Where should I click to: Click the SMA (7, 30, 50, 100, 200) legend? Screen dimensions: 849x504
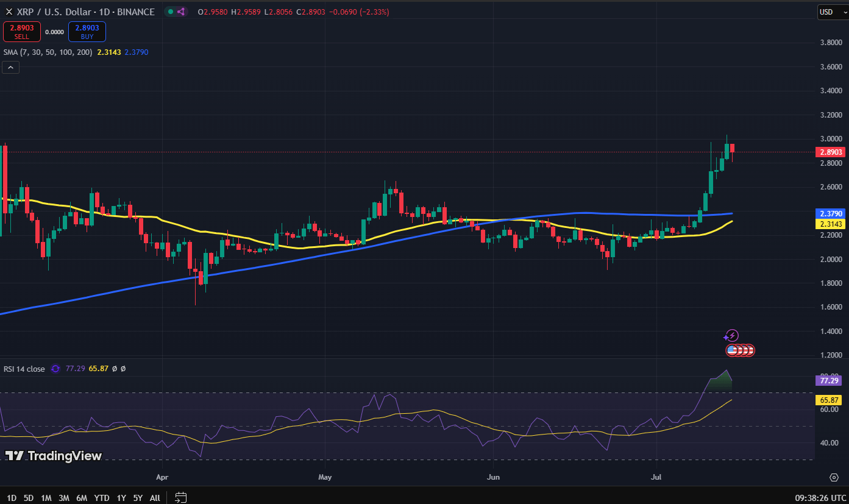pos(48,52)
